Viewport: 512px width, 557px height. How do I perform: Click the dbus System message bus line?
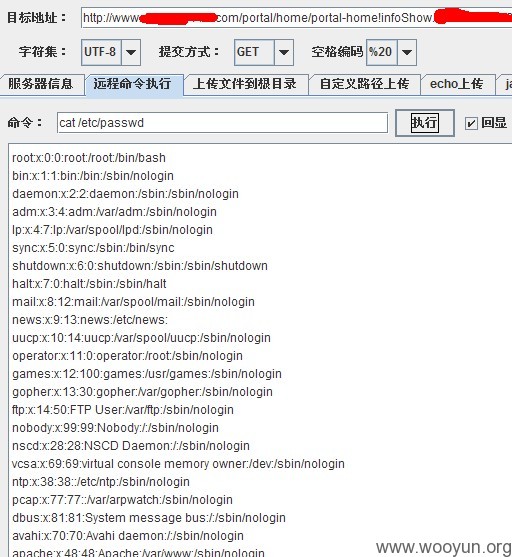(x=149, y=518)
